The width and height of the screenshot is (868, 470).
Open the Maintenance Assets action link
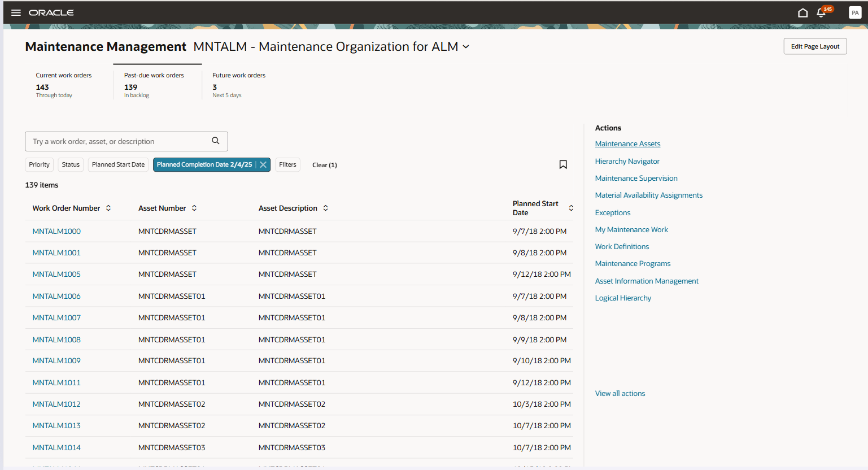(627, 143)
